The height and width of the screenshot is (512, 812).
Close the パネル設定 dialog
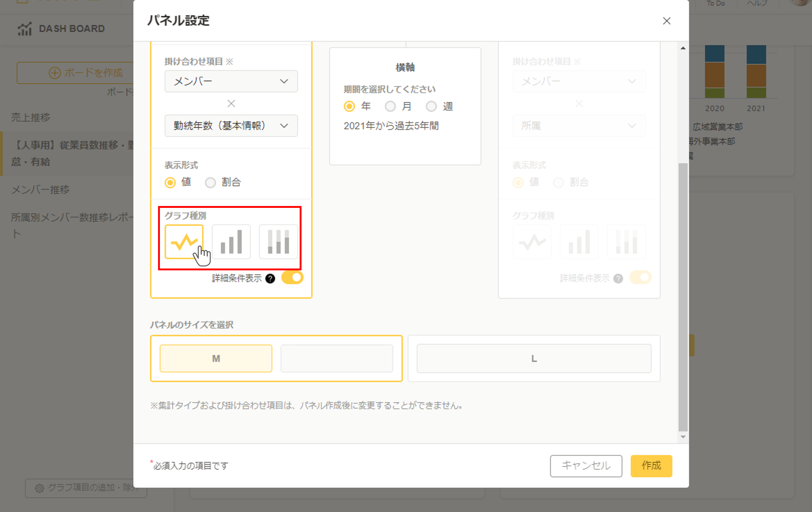coord(667,21)
